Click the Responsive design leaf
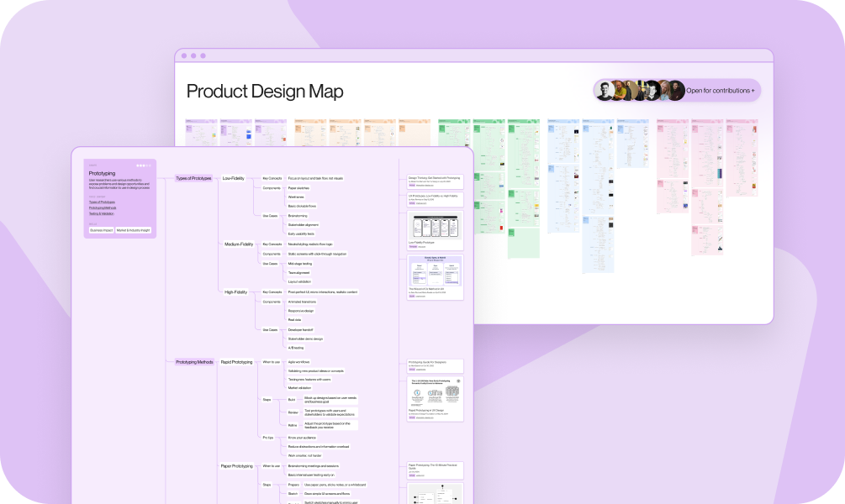Screen dimensions: 845x504 click(x=301, y=311)
